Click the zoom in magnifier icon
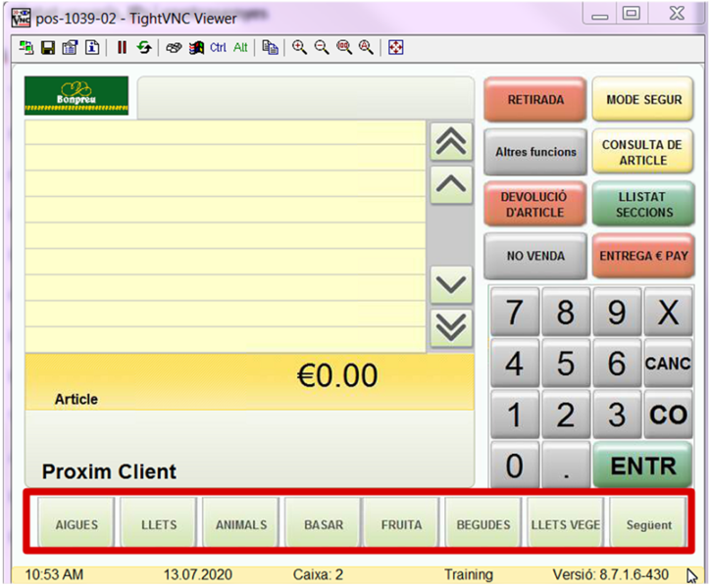The width and height of the screenshot is (709, 588). click(300, 47)
